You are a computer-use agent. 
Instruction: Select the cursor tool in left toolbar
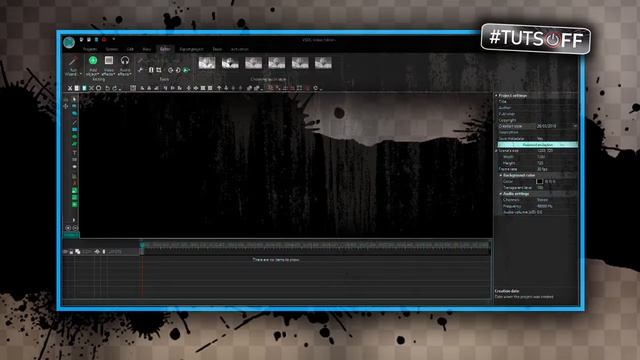pos(74,99)
